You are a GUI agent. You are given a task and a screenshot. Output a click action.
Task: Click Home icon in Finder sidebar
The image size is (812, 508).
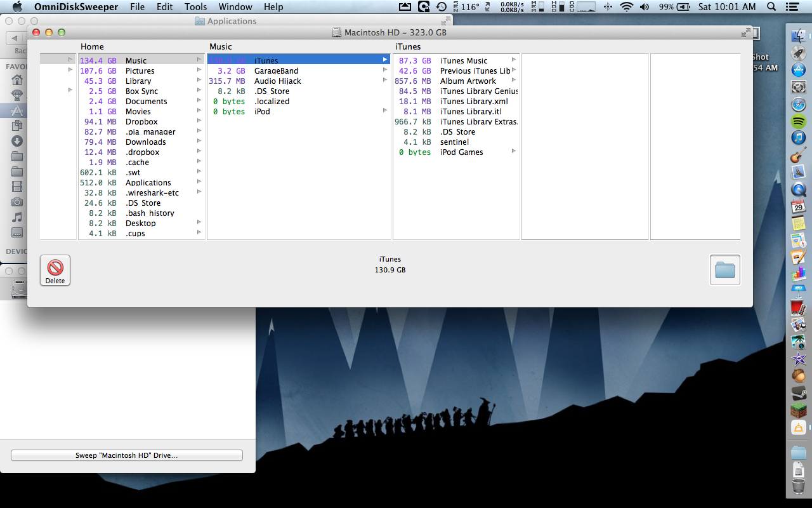point(17,80)
